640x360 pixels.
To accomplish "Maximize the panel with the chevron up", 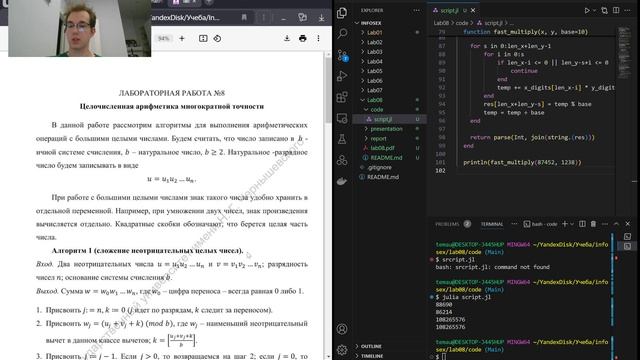I will pos(616,224).
